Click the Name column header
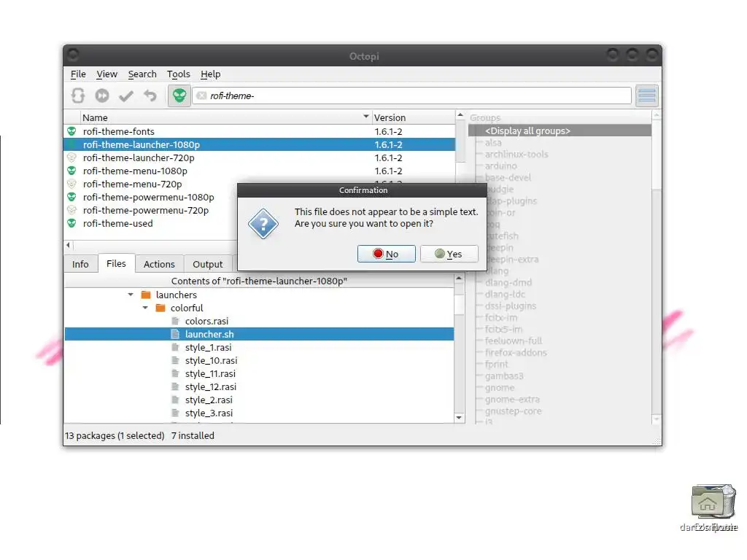The image size is (747, 560). click(226, 117)
